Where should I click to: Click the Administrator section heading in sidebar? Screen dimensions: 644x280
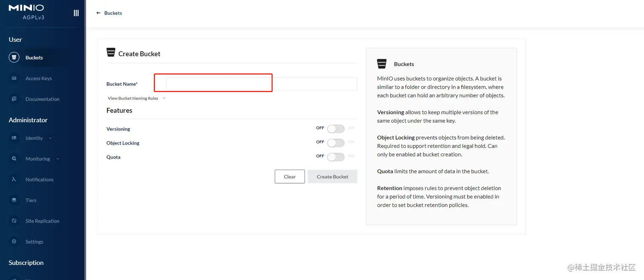28,120
